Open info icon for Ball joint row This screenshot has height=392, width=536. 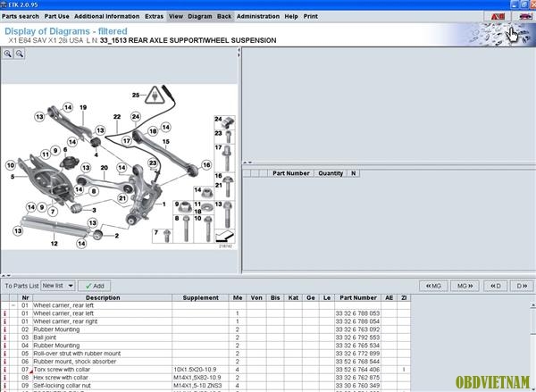[4, 338]
